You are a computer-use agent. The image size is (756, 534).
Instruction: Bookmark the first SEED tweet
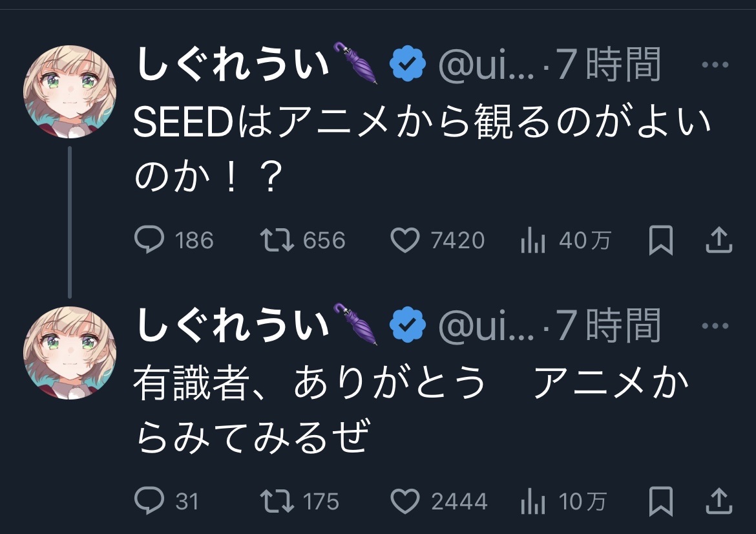tap(660, 240)
